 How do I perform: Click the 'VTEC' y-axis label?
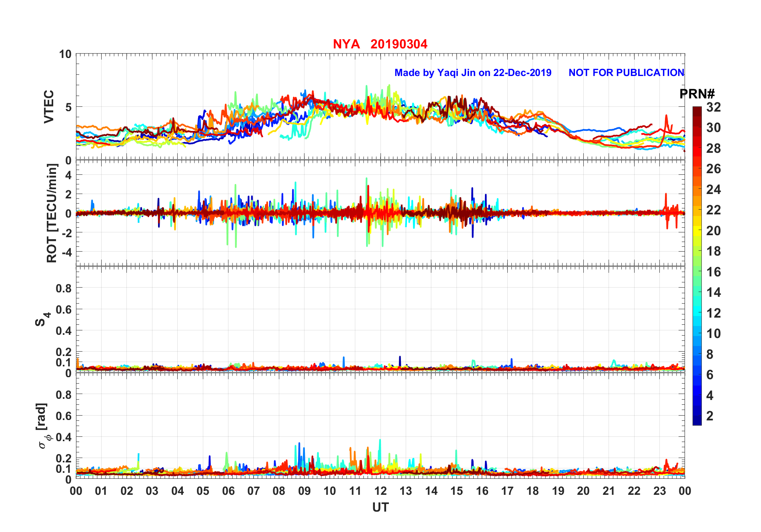(x=49, y=107)
